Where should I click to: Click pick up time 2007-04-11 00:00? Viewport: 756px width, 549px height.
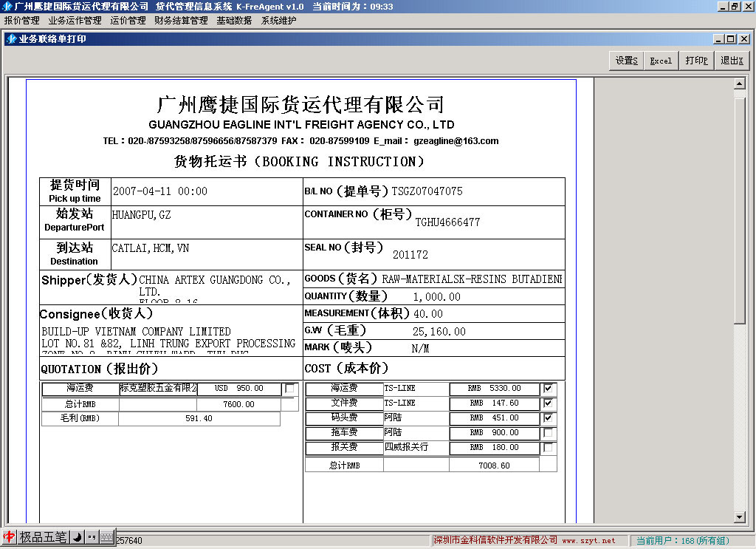pos(160,191)
